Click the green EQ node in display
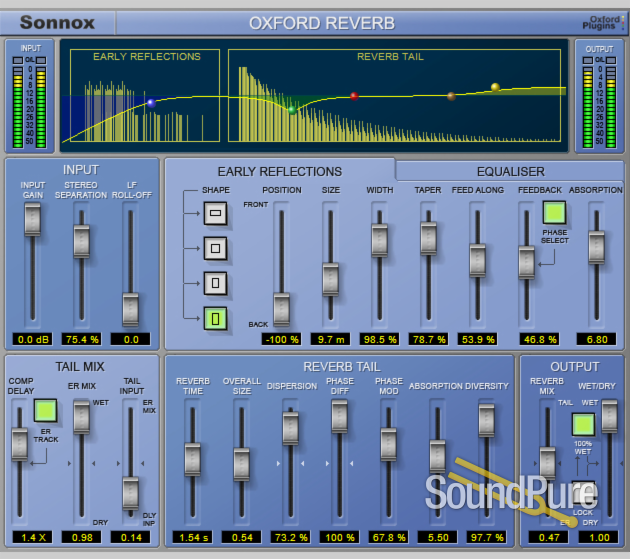 point(292,110)
